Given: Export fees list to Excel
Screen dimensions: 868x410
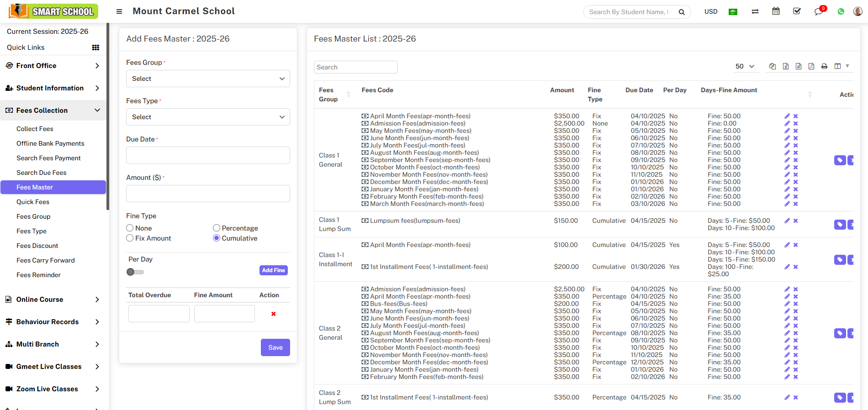Looking at the screenshot, I should [786, 66].
